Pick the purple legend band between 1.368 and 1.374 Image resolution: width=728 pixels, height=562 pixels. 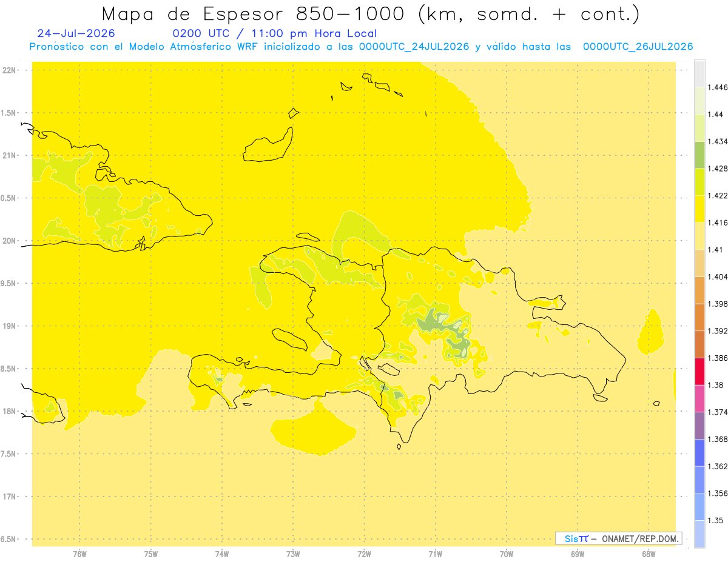pyautogui.click(x=699, y=426)
